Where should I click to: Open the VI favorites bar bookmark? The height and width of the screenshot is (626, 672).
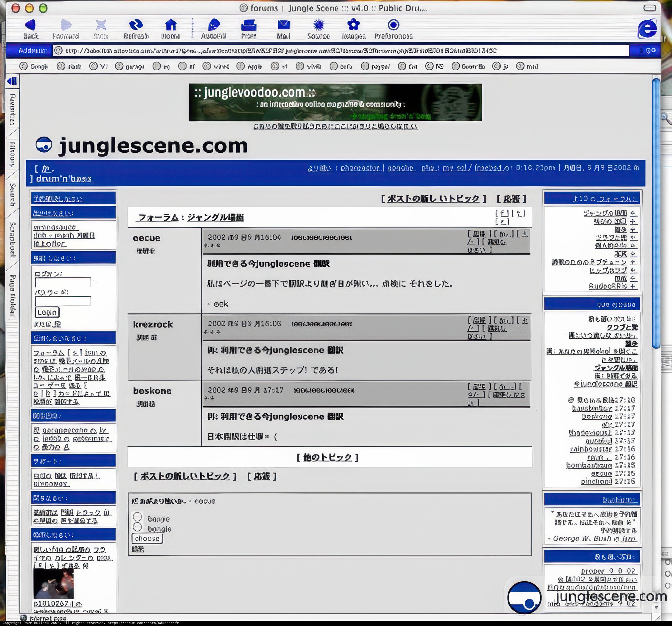(99, 66)
